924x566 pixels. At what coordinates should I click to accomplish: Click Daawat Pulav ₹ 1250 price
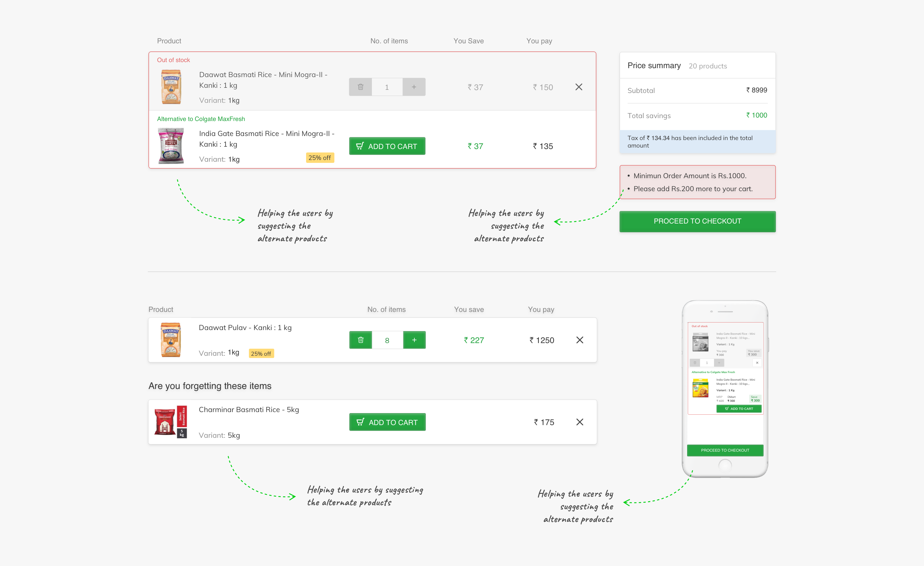[541, 340]
